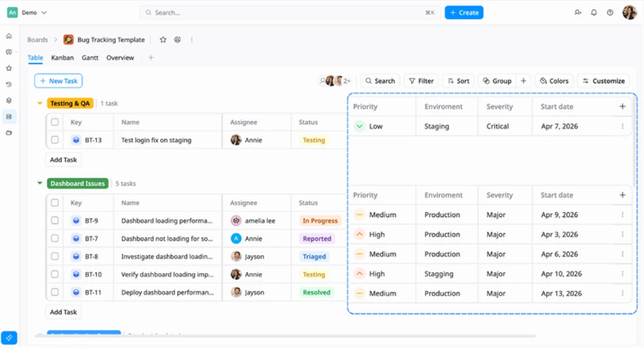Collapse the Dashboard Issues group
The width and height of the screenshot is (644, 348).
pyautogui.click(x=40, y=183)
